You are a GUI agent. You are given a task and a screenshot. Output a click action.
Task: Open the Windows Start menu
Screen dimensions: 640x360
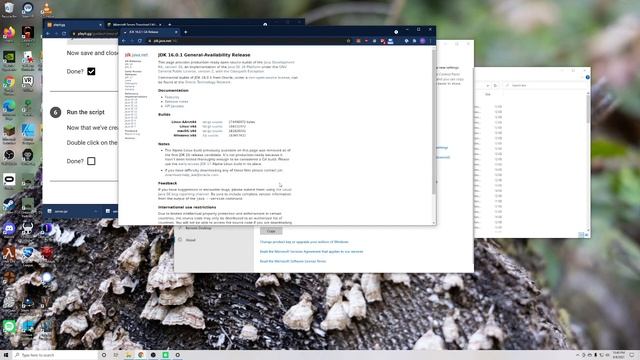(x=6, y=355)
